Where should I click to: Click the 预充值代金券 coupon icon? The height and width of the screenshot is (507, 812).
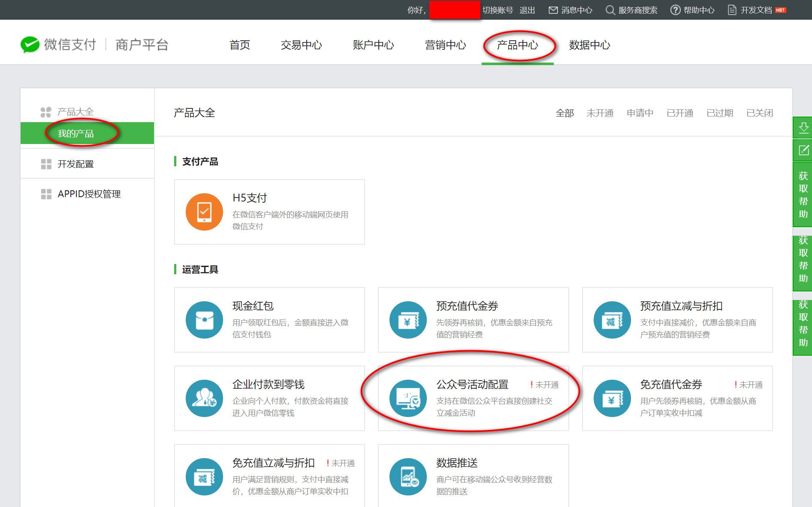pos(408,320)
